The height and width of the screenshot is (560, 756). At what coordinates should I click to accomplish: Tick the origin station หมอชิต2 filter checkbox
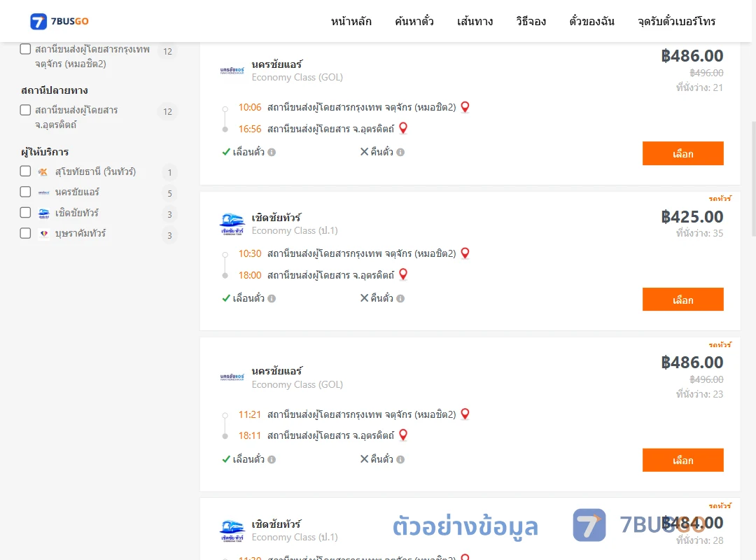[x=26, y=49]
